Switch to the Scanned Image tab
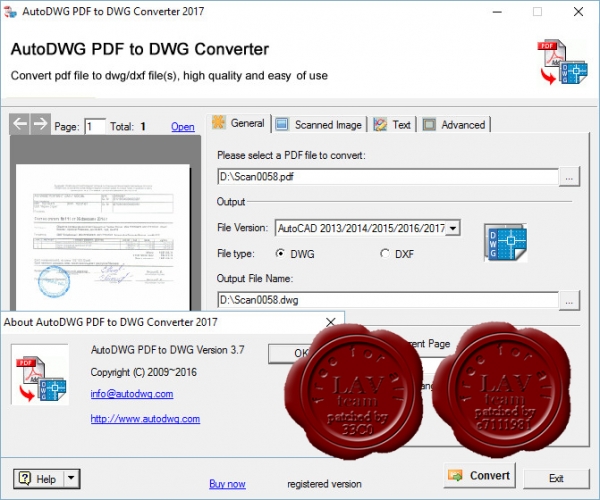Viewport: 600px width, 500px height. tap(320, 125)
